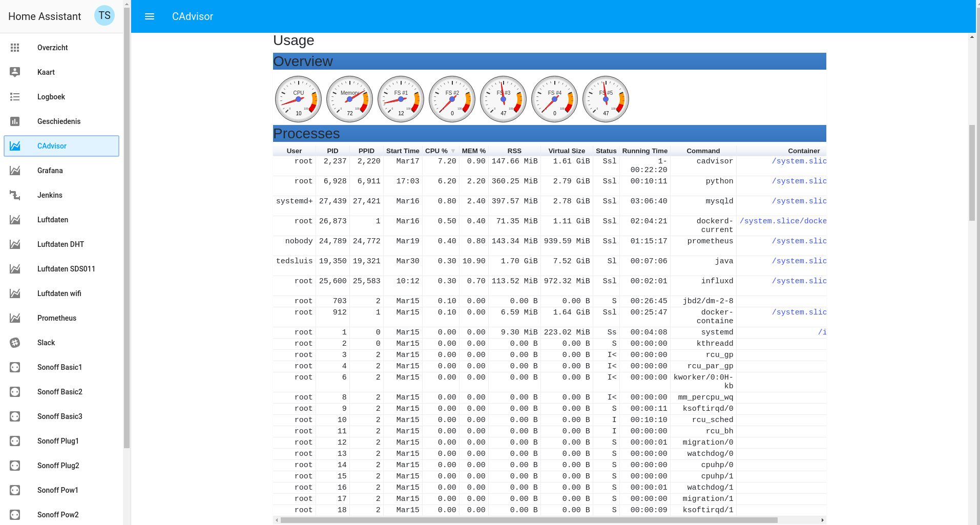Screen dimensions: 980x525
Task: Open the systemd container link
Action: click(822, 332)
